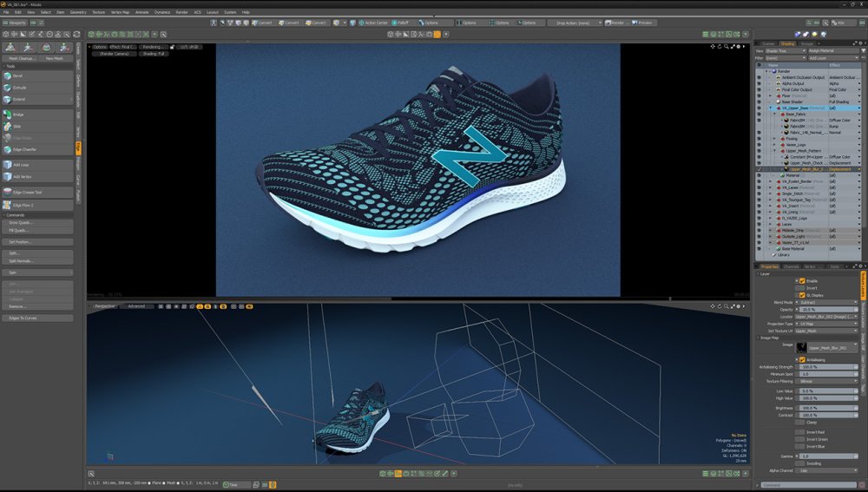868x492 pixels.
Task: Click the Mesh Cleanup button
Action: click(21, 58)
